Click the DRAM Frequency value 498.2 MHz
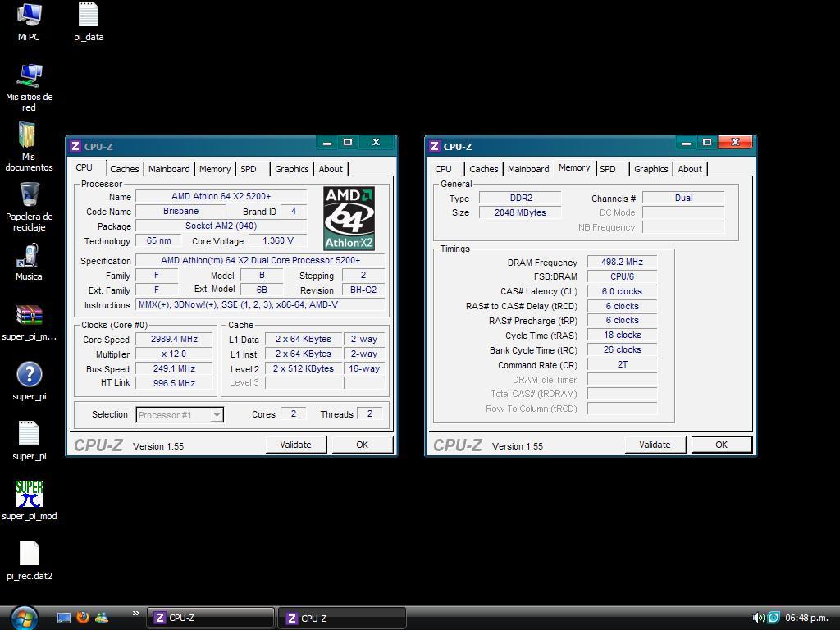 click(622, 262)
